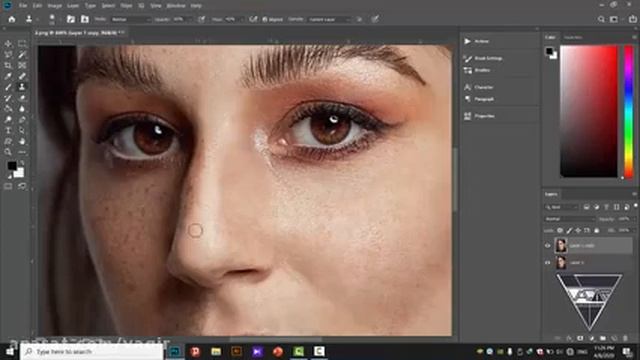
Task: Open the Properties panel
Action: point(479,116)
